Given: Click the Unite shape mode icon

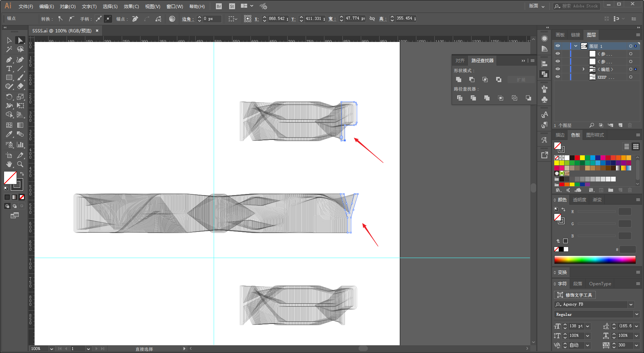Looking at the screenshot, I should coord(459,80).
